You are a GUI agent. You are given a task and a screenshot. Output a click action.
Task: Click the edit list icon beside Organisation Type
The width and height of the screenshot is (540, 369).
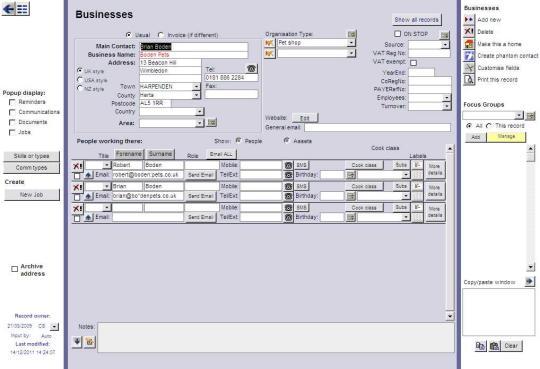[352, 34]
